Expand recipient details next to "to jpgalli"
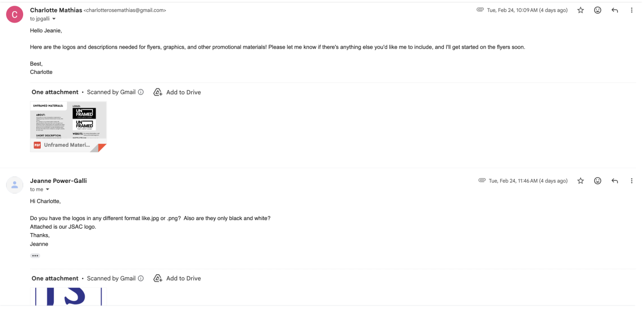Screen dimensions: 644x311 click(54, 19)
